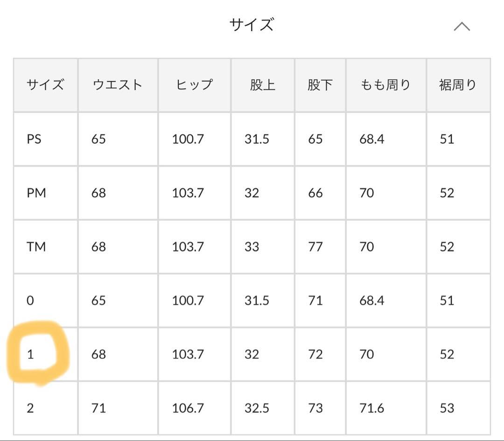504x441 pixels.
Task: Select the size 0 row label
Action: [x=30, y=301]
